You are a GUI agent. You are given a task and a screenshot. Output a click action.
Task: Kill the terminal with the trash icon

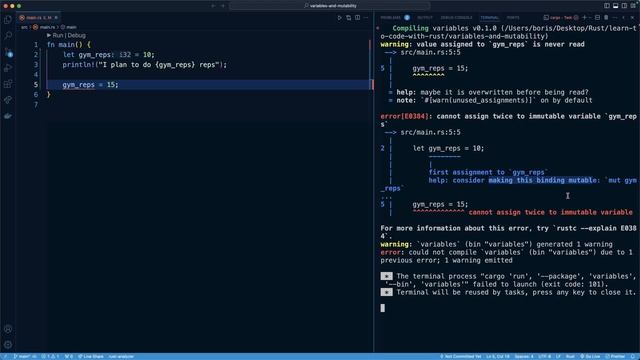point(606,18)
